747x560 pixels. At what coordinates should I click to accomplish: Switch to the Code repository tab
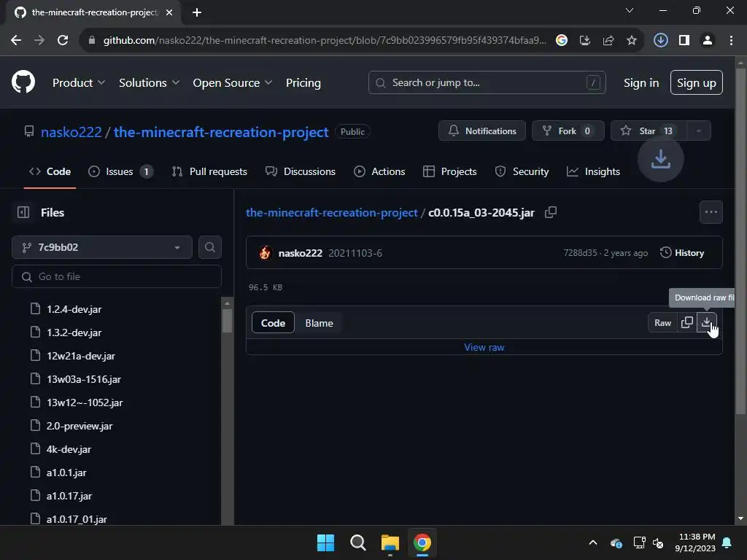[x=50, y=171]
